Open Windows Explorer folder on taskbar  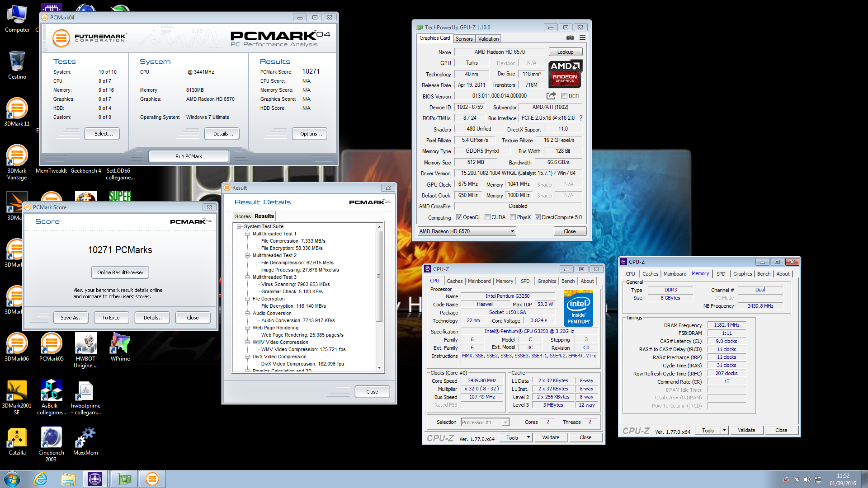click(68, 479)
